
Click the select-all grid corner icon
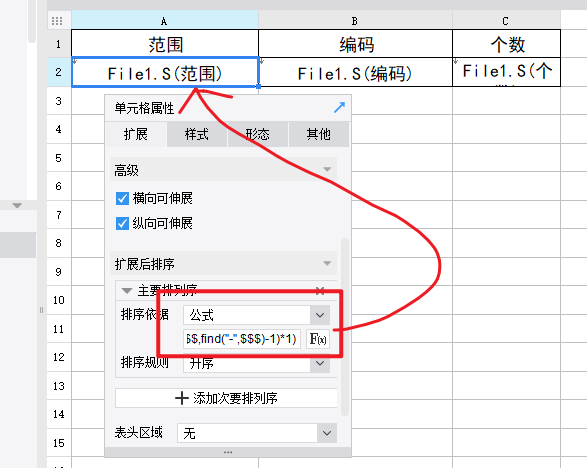click(57, 21)
